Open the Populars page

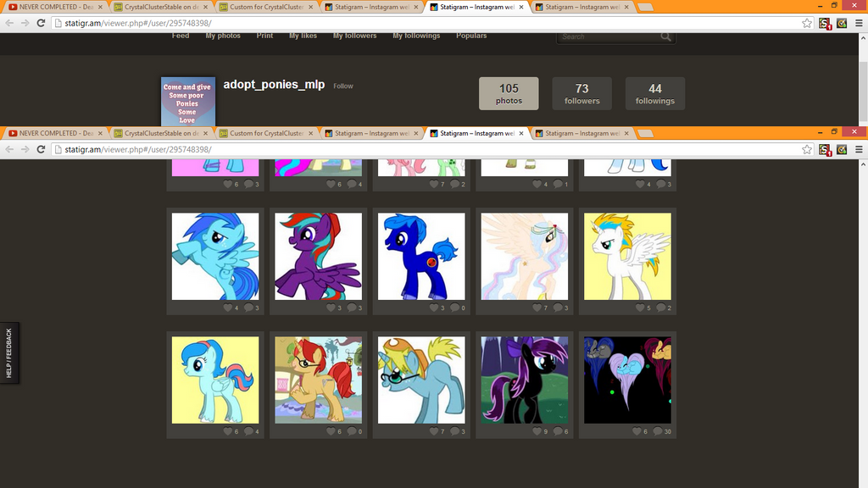click(x=471, y=36)
